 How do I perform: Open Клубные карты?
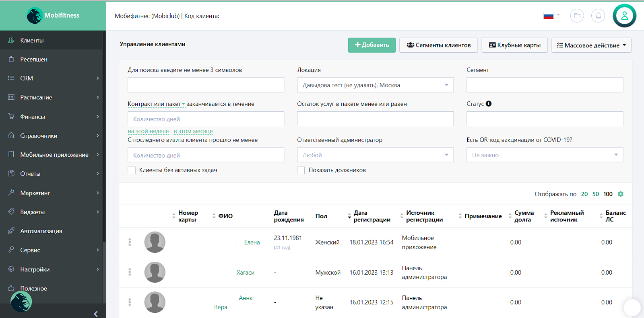(515, 45)
